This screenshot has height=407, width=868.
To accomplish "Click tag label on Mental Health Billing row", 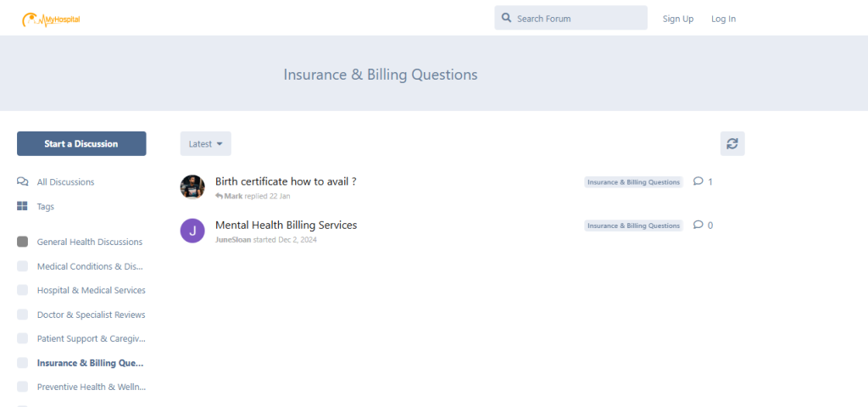I will point(633,226).
